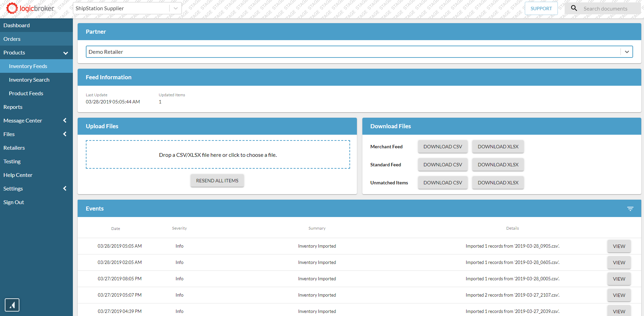The height and width of the screenshot is (316, 644).
Task: Download Standard Feed as CSV
Action: coord(443,165)
